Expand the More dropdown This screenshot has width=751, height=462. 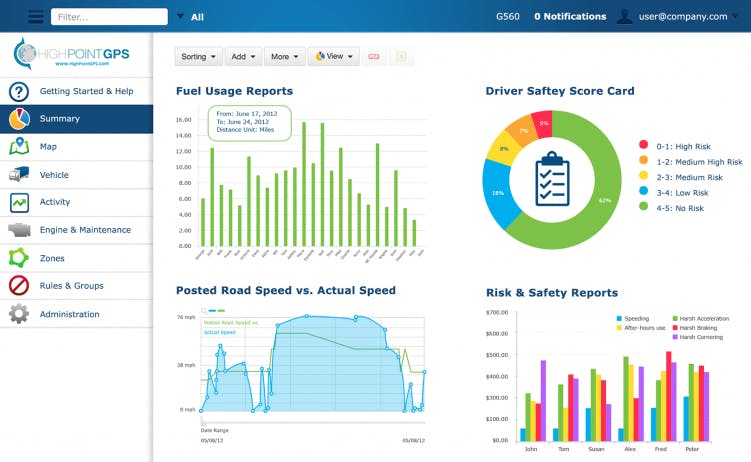click(x=284, y=56)
